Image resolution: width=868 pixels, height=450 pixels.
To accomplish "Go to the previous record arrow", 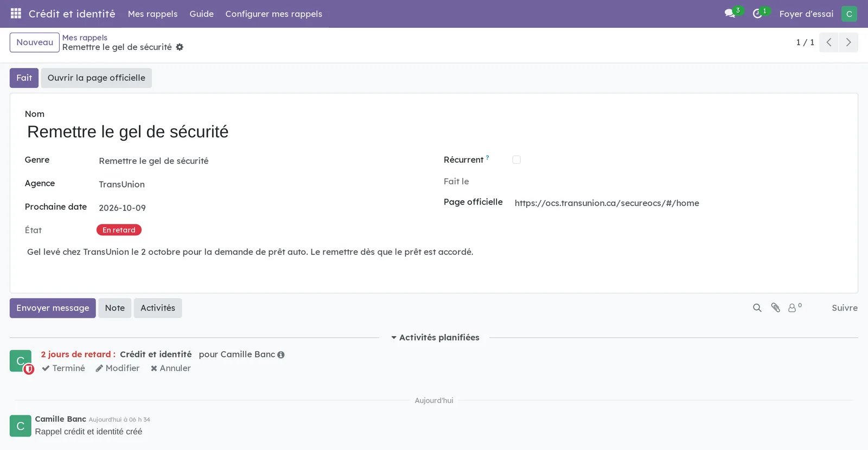I will 829,42.
